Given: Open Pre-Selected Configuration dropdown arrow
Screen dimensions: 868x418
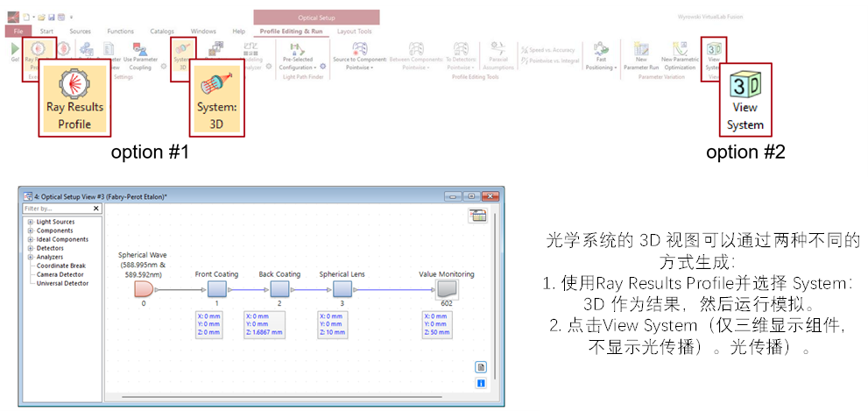Looking at the screenshot, I should tap(315, 67).
